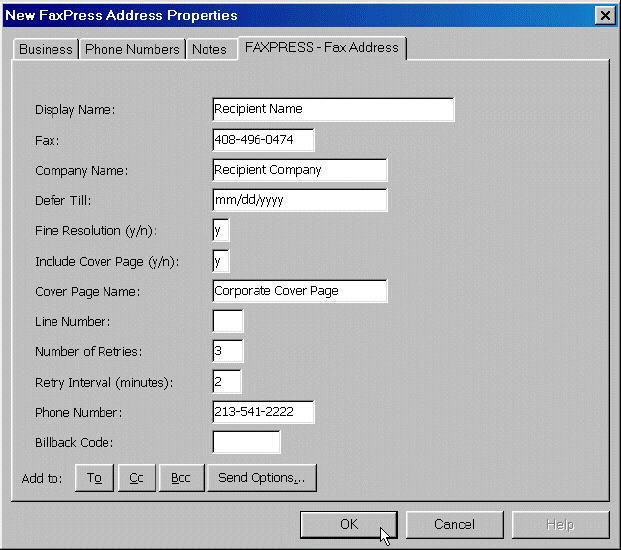
Task: Click the Defer Till date field
Action: 299,200
